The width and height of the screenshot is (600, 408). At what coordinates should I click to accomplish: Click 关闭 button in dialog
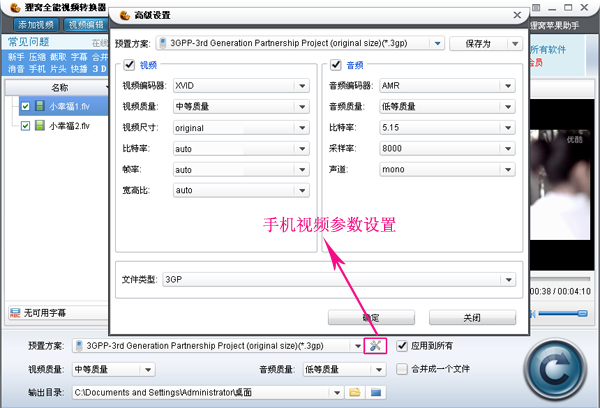click(472, 317)
